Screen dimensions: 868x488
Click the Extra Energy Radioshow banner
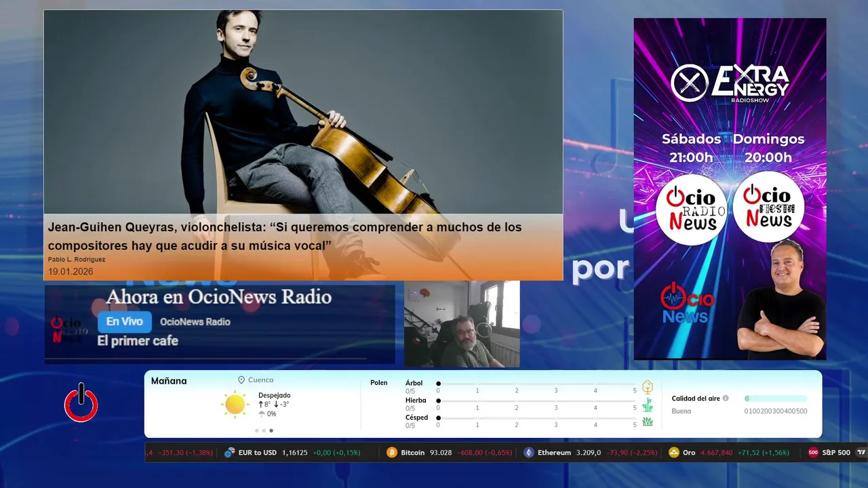[730, 188]
